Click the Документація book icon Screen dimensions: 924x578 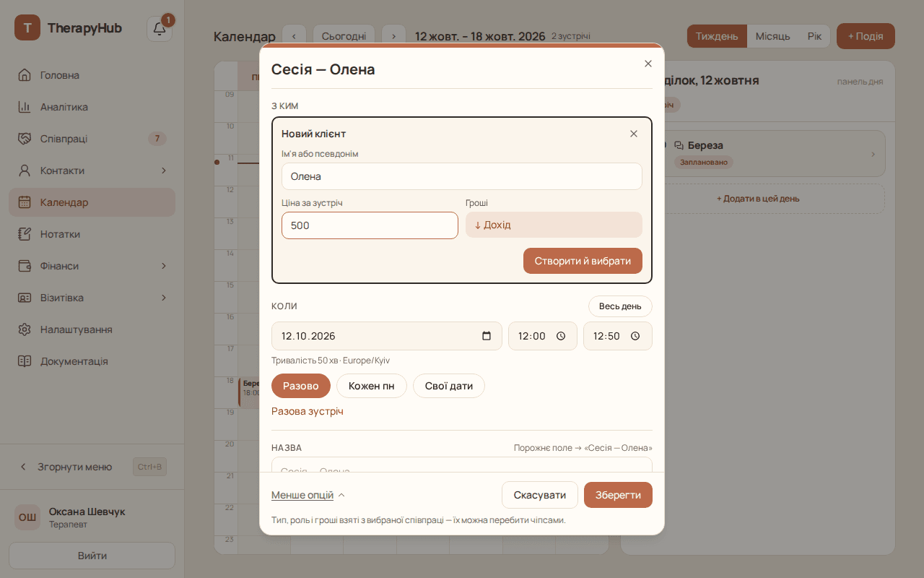[25, 361]
